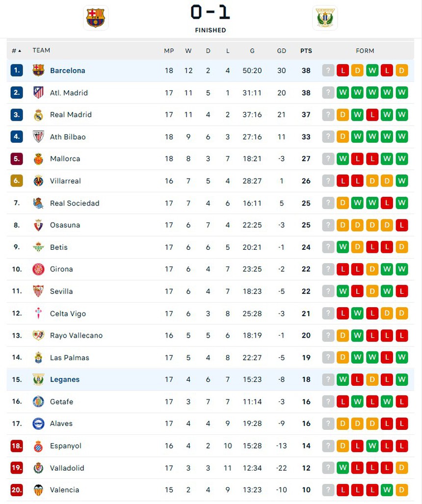
Task: Click the Mallorca club badge
Action: 38,159
